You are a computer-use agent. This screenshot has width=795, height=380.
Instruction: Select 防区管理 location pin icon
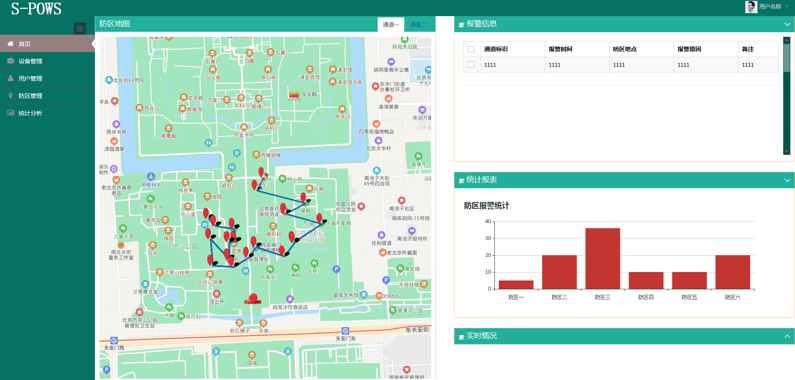tap(10, 95)
